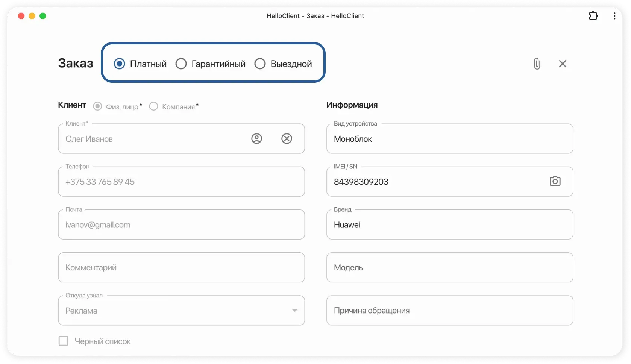Focus the Почта email field
The image size is (631, 364).
pyautogui.click(x=181, y=224)
